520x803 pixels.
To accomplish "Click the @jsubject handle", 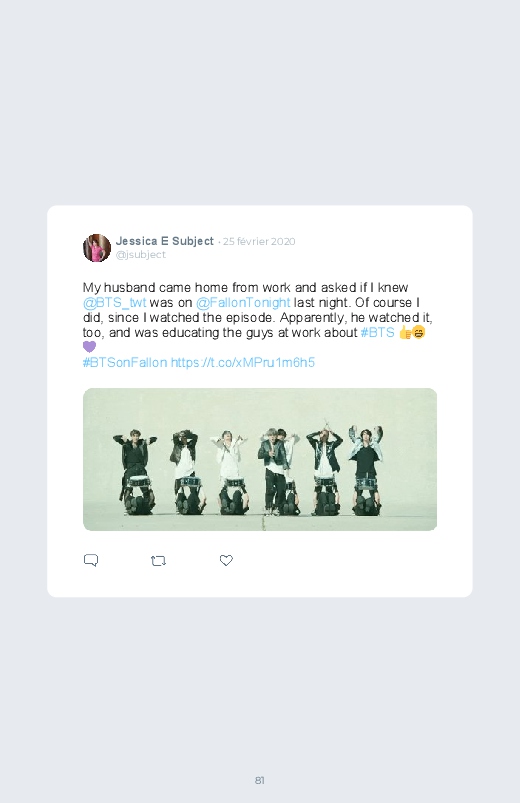I will 141,255.
